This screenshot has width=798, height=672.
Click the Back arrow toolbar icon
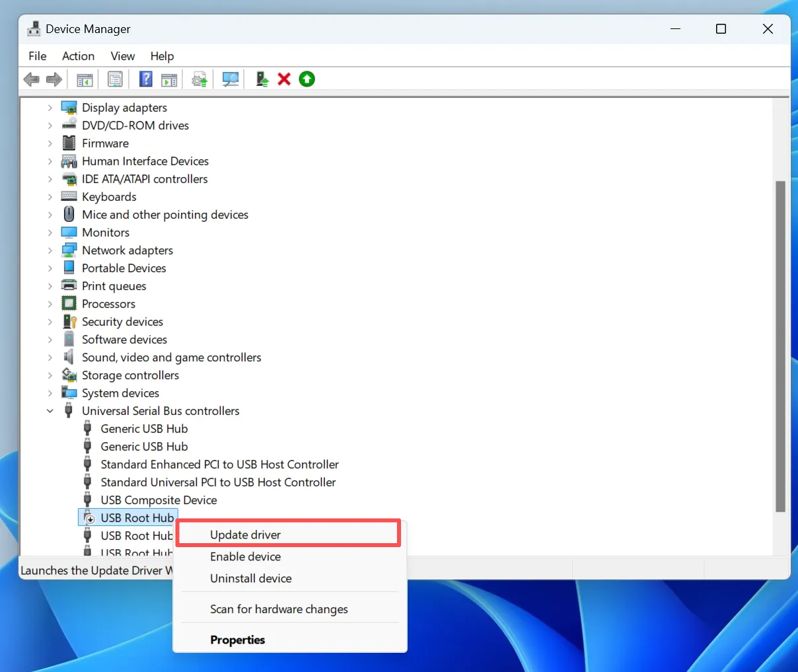pos(31,80)
